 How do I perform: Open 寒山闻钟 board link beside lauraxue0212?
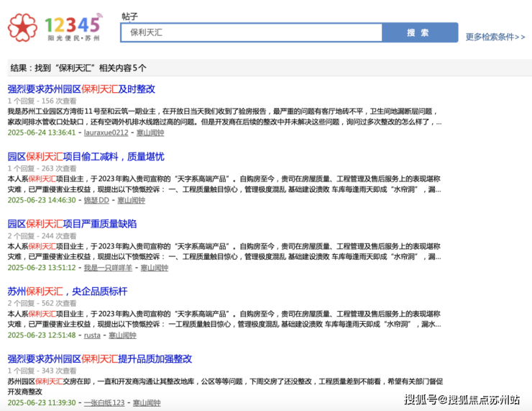(150, 132)
